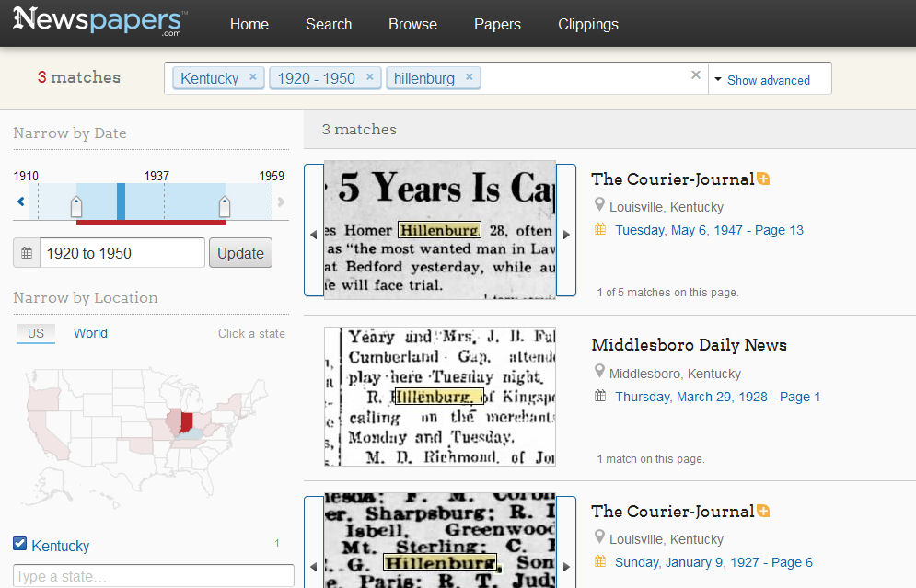
Task: Click calendar icon next to January 9, 1927
Action: tap(600, 561)
